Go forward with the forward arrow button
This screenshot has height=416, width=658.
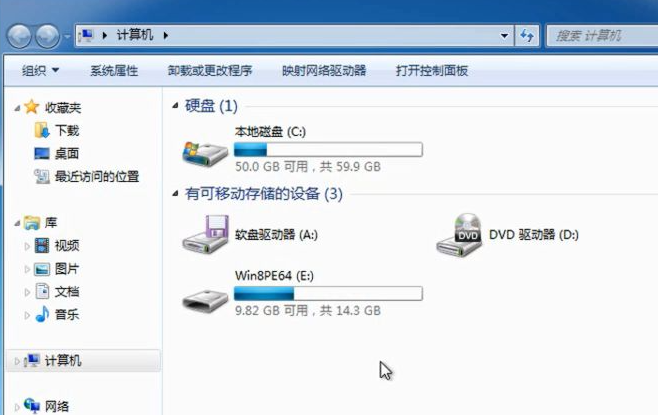(x=47, y=36)
